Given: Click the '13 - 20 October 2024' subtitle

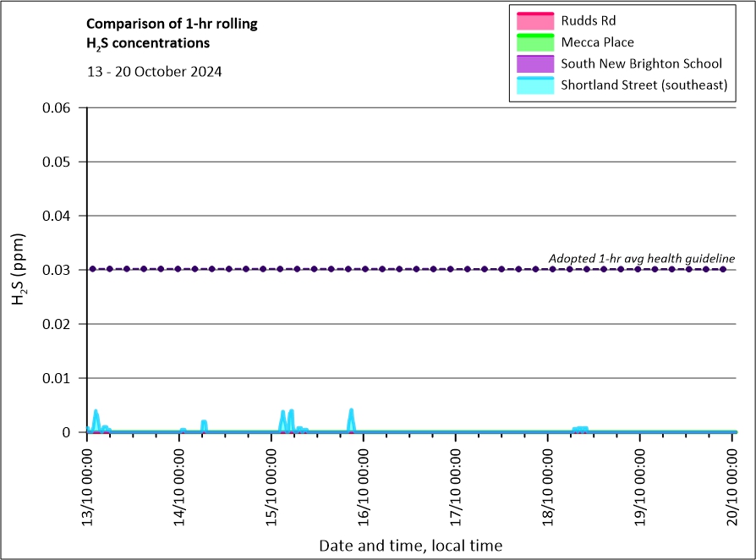Looking at the screenshot, I should tap(154, 72).
